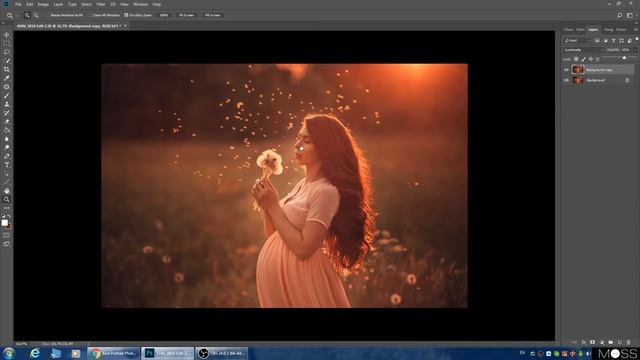Select the Hand tool
The width and height of the screenshot is (640, 360).
point(7,191)
